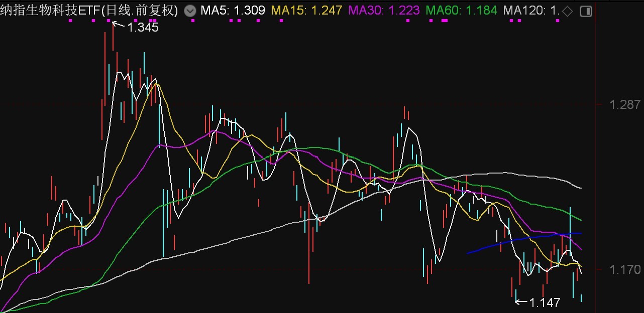Click the 1.345 high price label
The height and width of the screenshot is (313, 644).
[x=143, y=28]
